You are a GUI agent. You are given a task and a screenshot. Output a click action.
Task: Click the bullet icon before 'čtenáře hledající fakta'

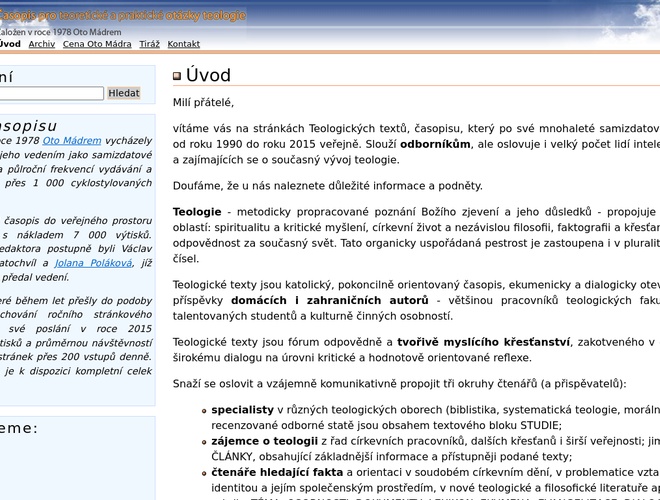203,472
